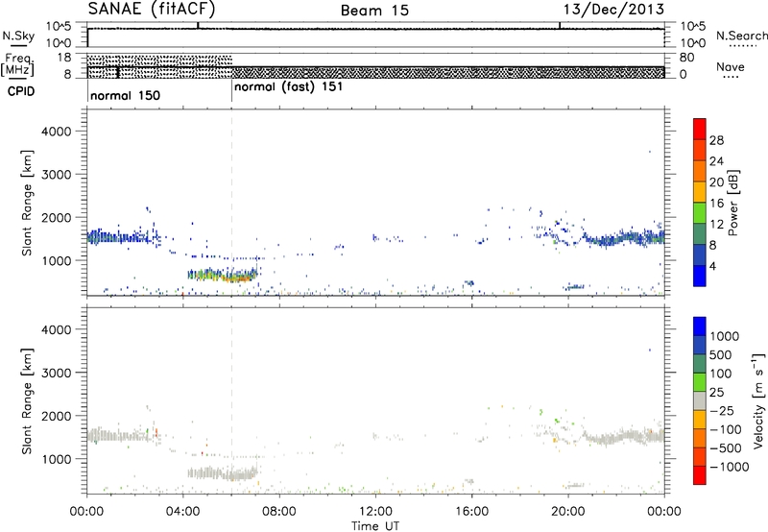This screenshot has width=768, height=532.
Task: Click the N.Search legend label
Action: click(741, 36)
